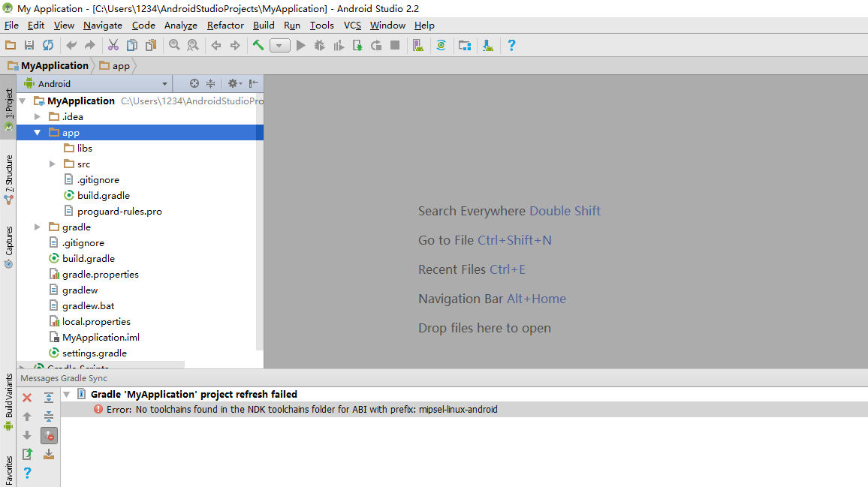Click the Run play button

pos(300,45)
